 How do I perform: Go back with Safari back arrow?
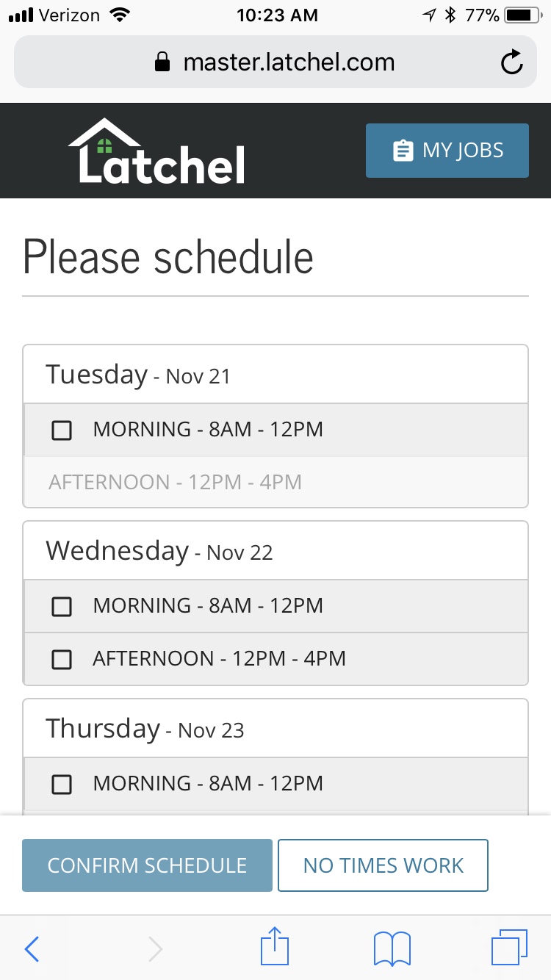pos(32,949)
